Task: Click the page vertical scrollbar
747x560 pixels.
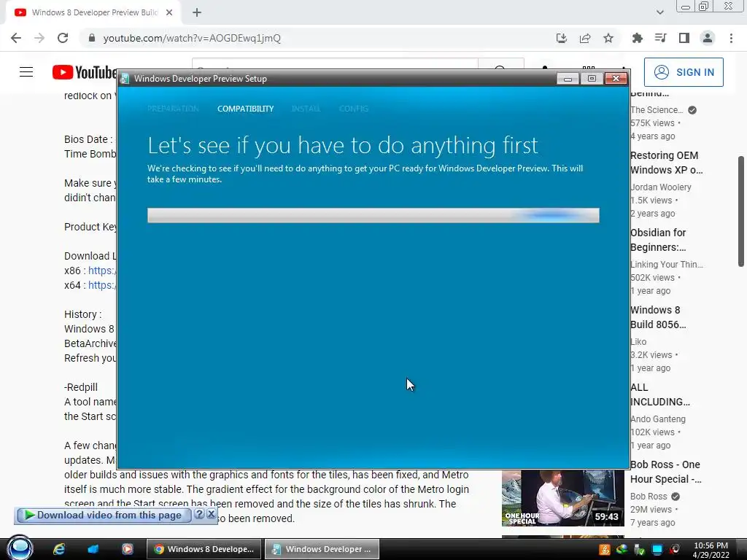Action: 741,211
